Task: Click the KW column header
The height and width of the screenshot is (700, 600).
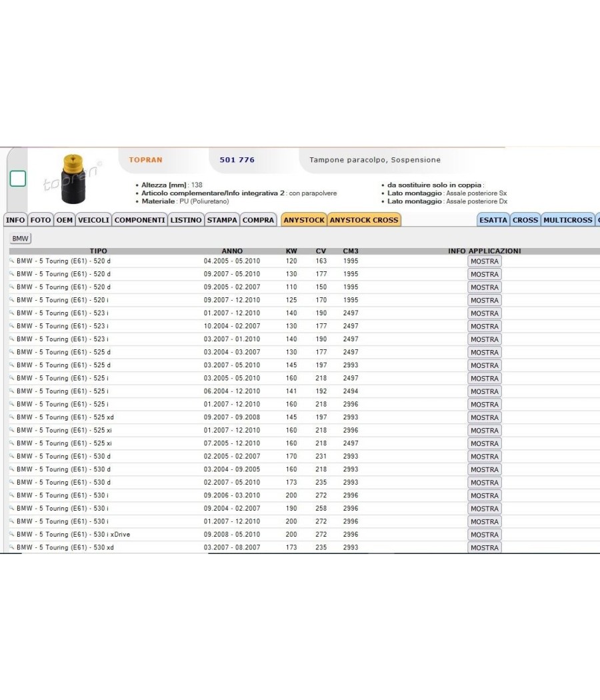Action: pyautogui.click(x=291, y=251)
